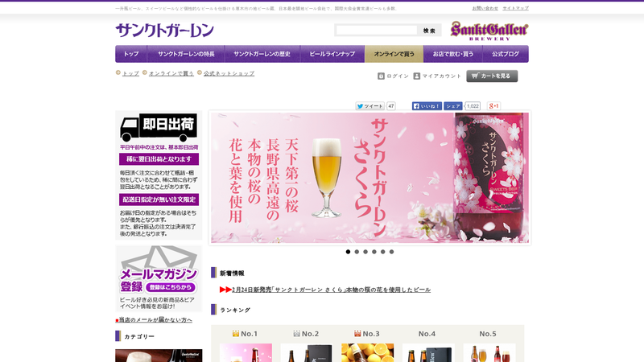
Task: Click the カテゴリー section heading
Action: click(x=139, y=336)
